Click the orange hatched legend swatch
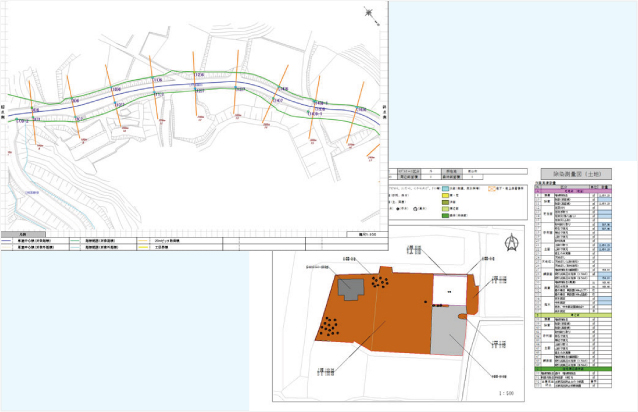This screenshot has height=412, width=638. click(492, 189)
